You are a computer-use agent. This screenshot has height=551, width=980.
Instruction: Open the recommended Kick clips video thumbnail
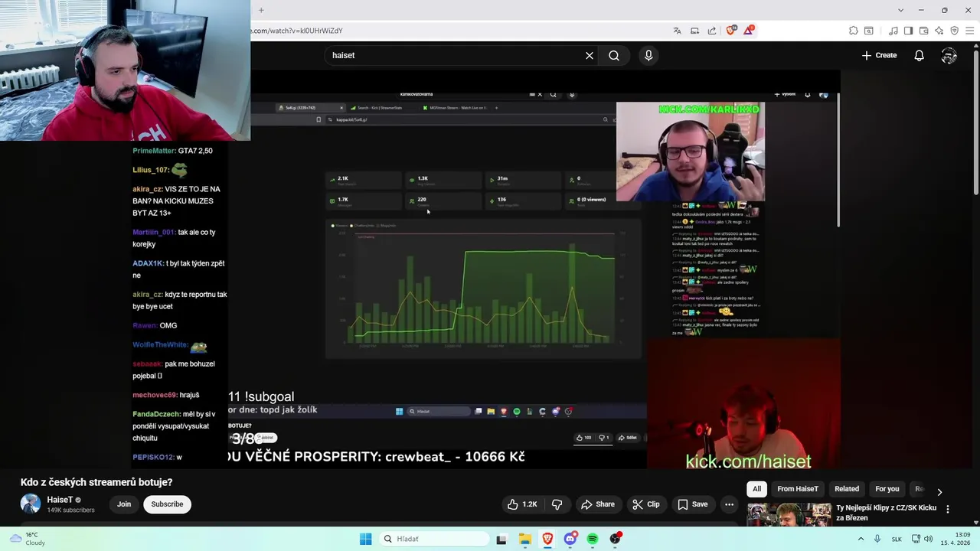point(789,514)
